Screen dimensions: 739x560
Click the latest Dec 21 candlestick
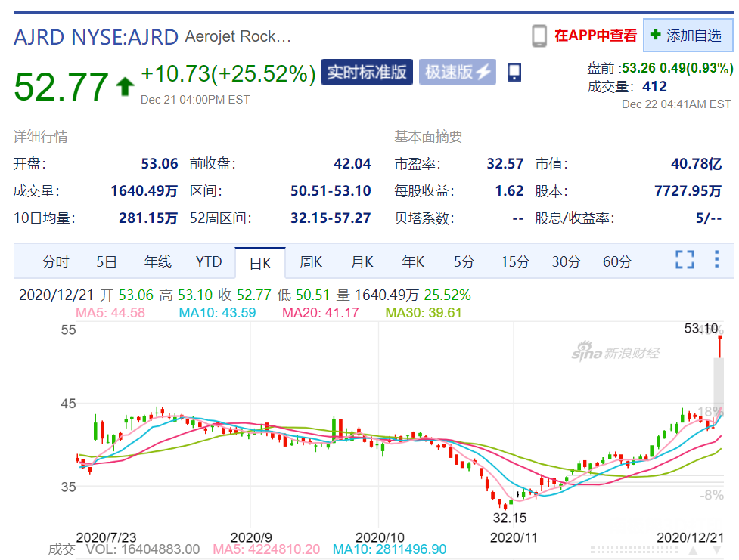(x=719, y=346)
